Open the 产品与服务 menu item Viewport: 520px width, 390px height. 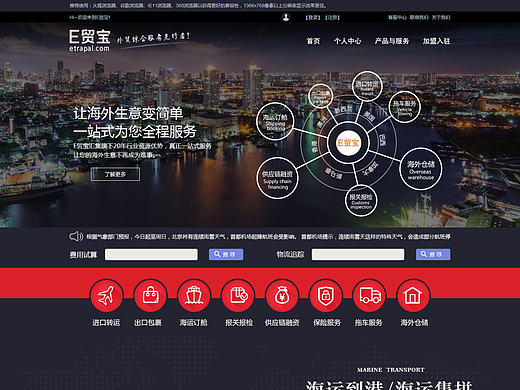tap(392, 41)
